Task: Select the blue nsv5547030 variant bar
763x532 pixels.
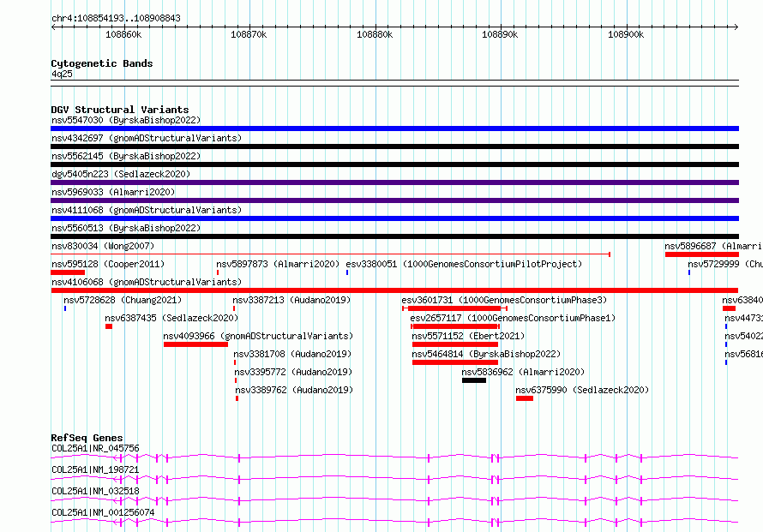Action: [x=394, y=129]
